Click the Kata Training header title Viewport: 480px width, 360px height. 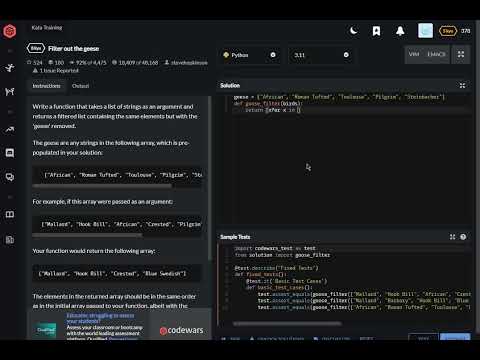point(47,28)
